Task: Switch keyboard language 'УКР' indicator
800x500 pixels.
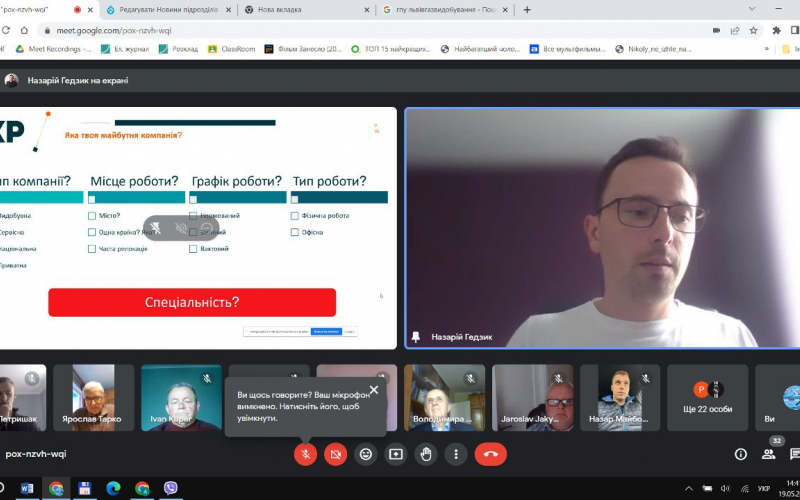Action: pyautogui.click(x=763, y=489)
